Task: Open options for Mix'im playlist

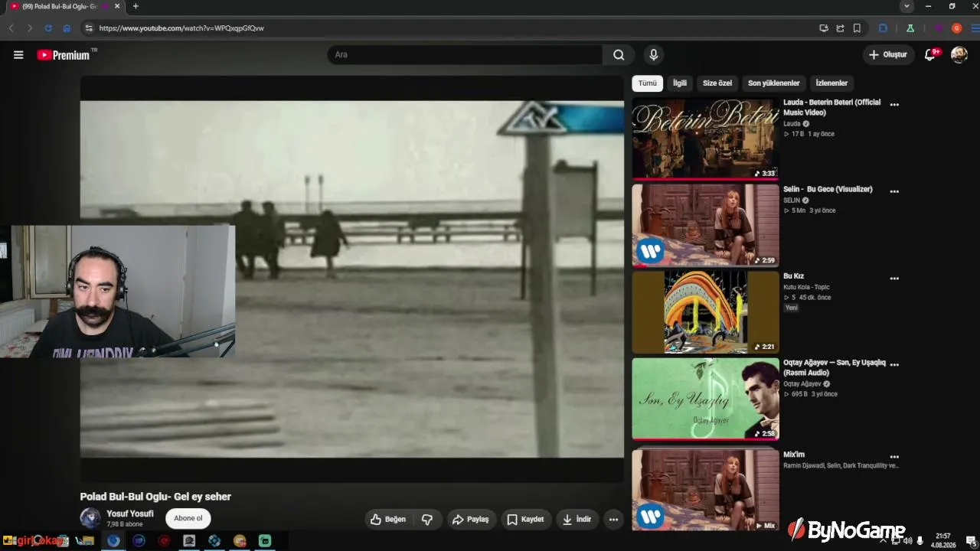Action: click(x=894, y=457)
